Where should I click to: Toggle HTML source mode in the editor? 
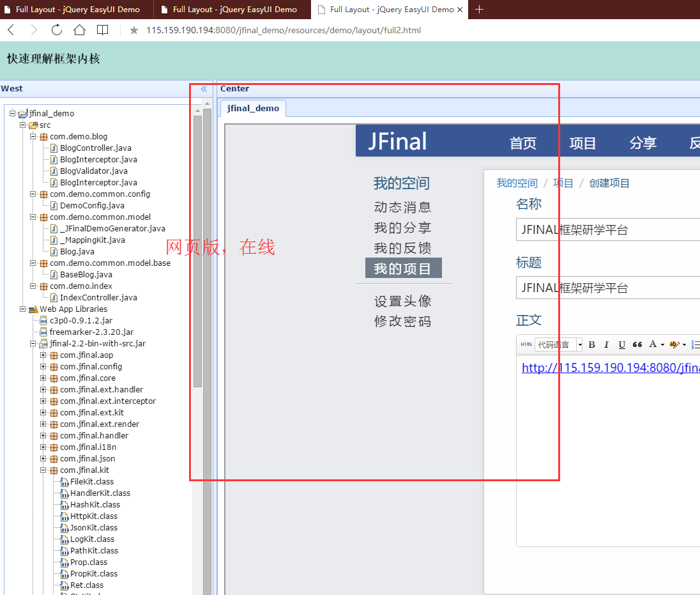tap(526, 344)
